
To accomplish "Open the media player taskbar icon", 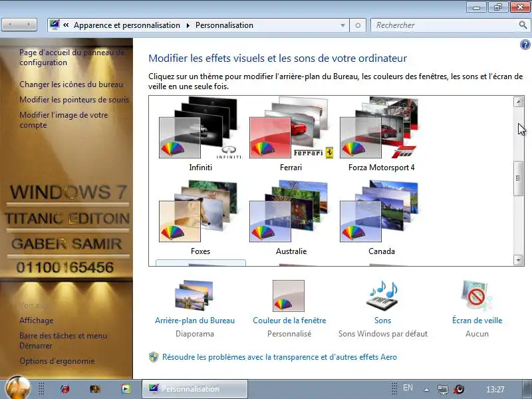I will [x=126, y=389].
